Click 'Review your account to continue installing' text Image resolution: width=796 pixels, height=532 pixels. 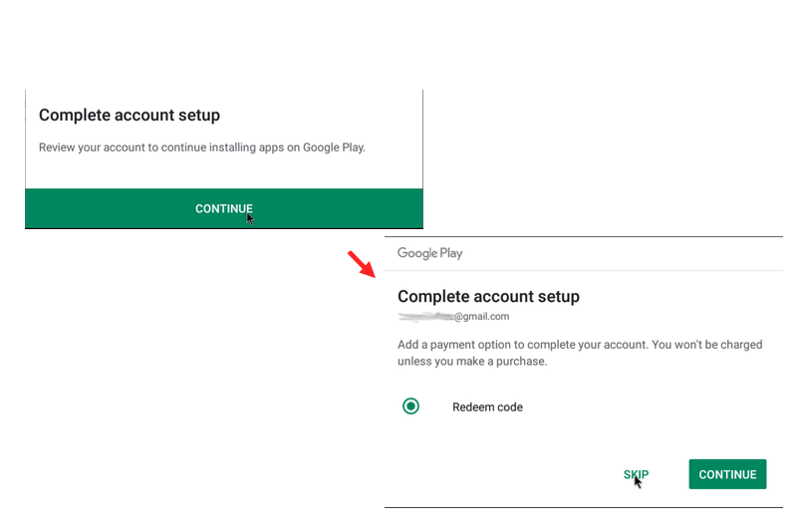coord(202,147)
